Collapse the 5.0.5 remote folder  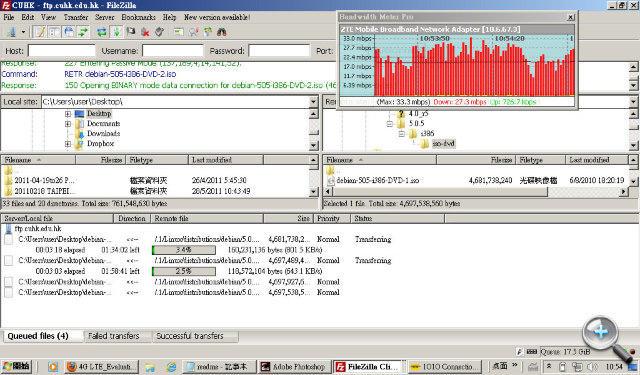390,124
